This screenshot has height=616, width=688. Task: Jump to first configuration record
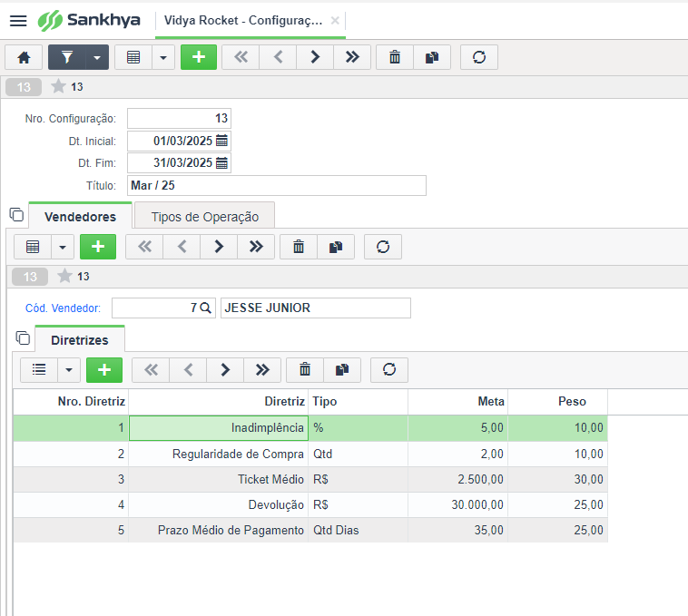241,57
